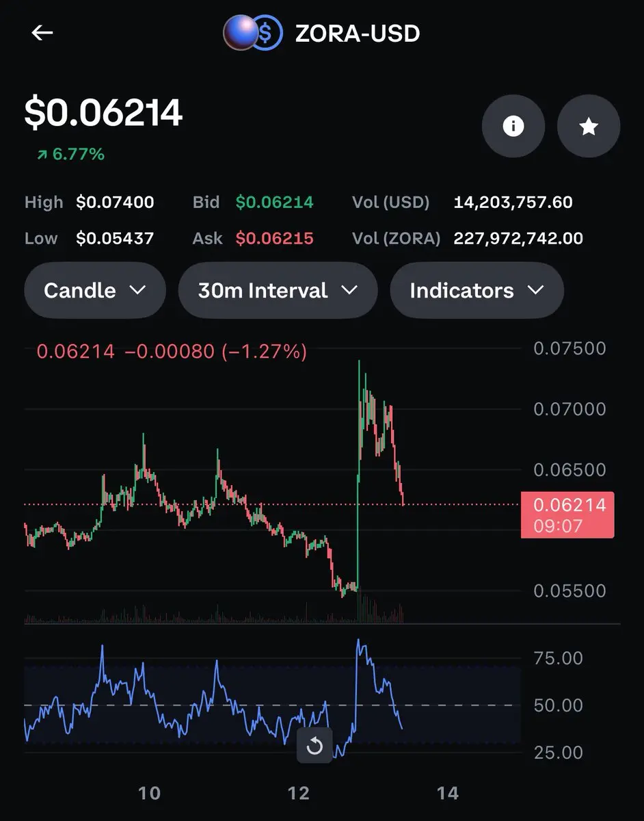
Task: Select the ZORA-USD title text
Action: (358, 33)
